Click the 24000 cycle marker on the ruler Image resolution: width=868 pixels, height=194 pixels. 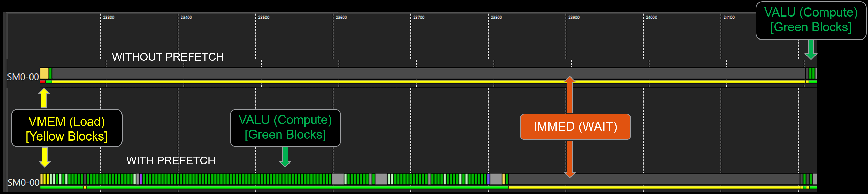click(651, 17)
